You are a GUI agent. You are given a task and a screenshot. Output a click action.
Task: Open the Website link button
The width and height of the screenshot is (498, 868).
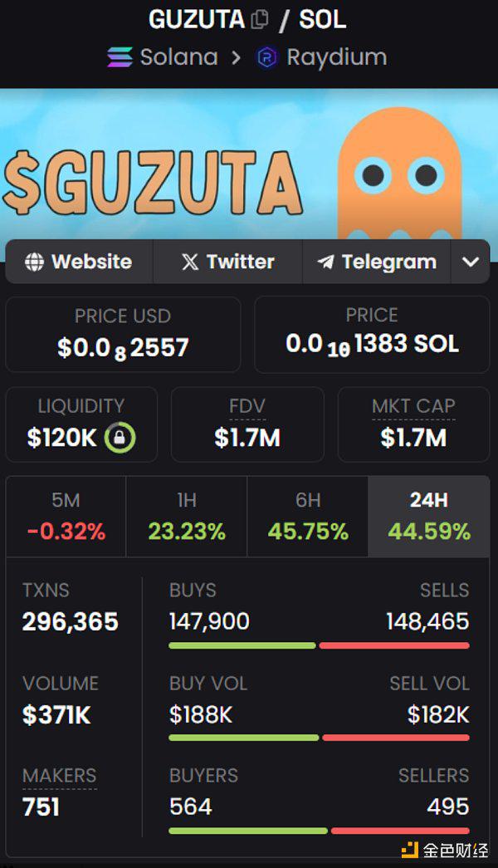pos(80,262)
